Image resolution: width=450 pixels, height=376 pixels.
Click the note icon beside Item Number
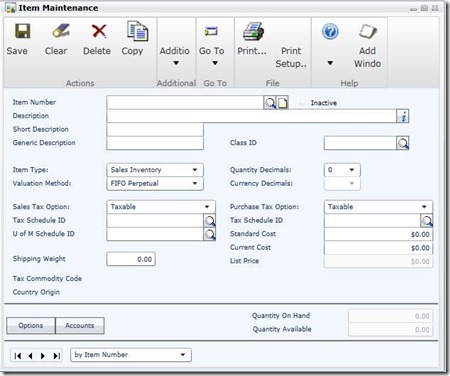click(283, 103)
